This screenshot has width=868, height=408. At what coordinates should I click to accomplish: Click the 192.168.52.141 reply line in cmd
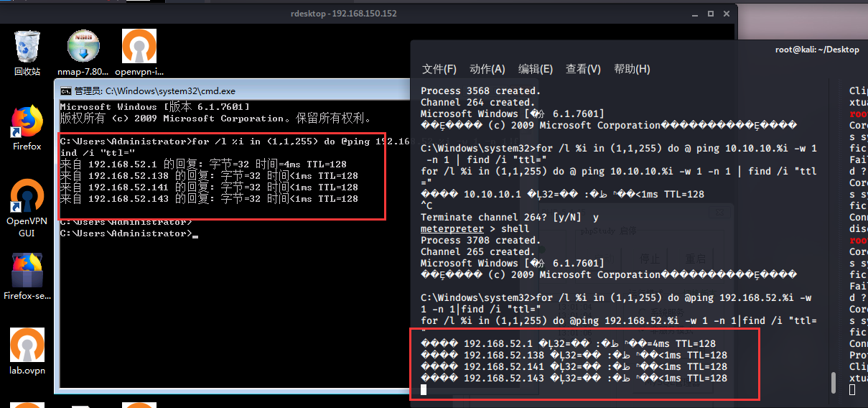209,187
